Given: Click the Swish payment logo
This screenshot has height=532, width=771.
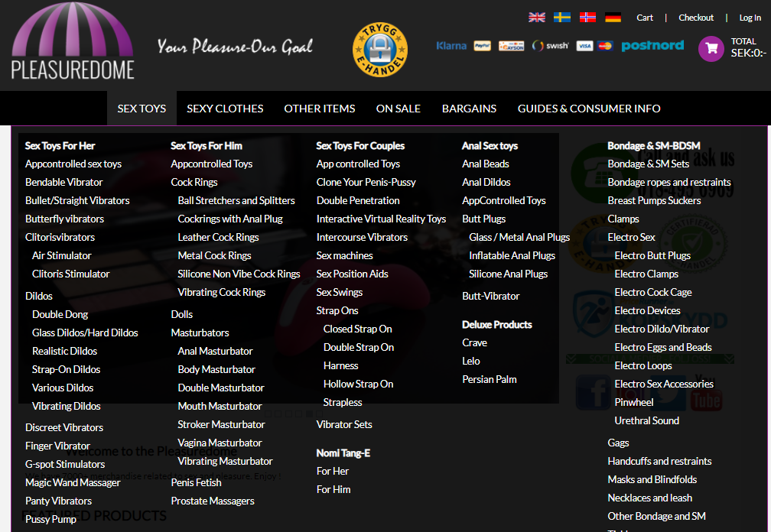Looking at the screenshot, I should pyautogui.click(x=550, y=46).
